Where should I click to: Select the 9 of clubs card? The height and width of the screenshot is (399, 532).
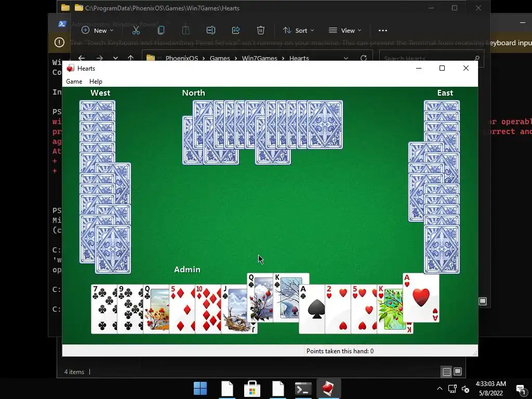tap(130, 309)
